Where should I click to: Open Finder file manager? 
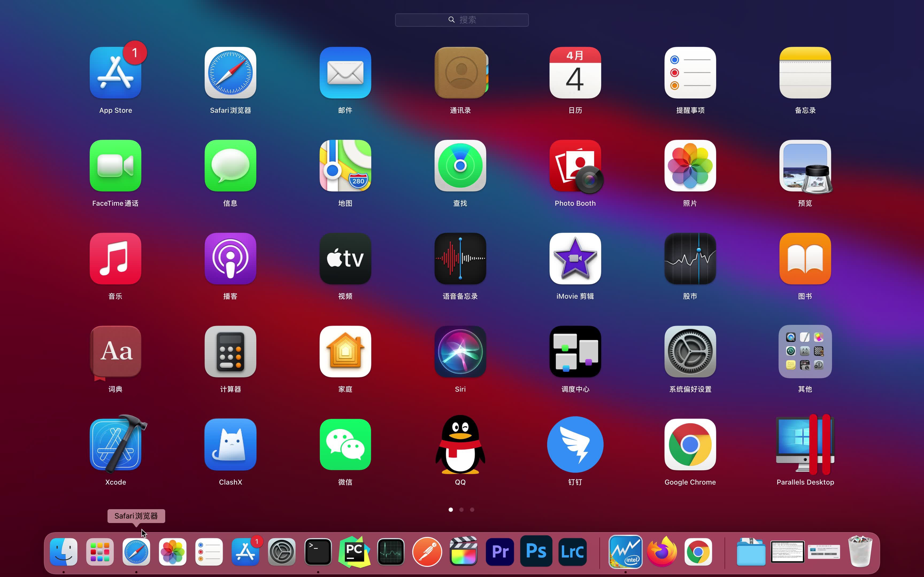pyautogui.click(x=64, y=552)
